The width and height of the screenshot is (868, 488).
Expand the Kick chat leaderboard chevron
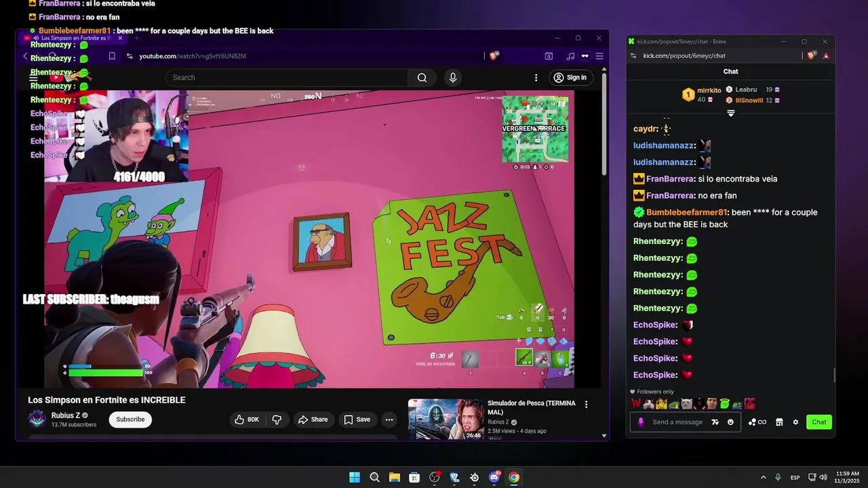[x=731, y=113]
